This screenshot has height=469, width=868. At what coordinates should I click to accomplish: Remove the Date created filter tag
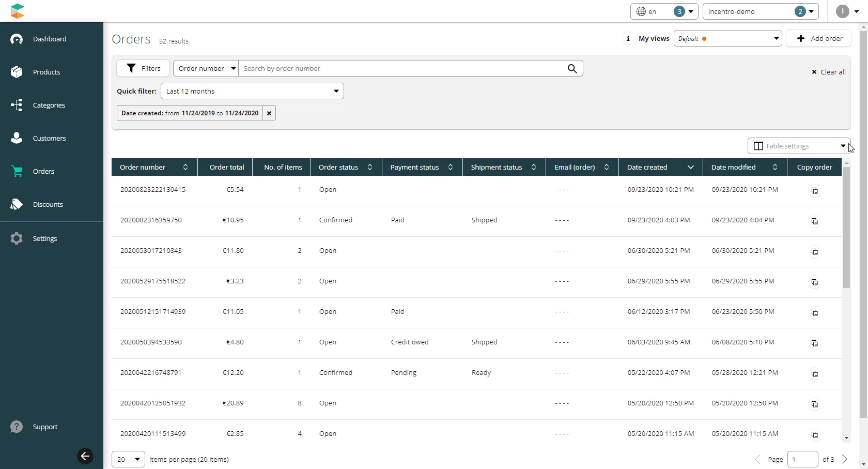269,113
